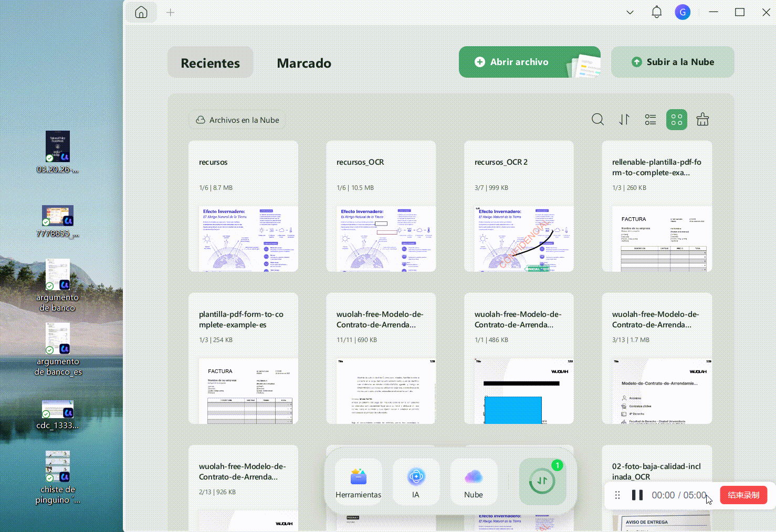Open the Home tab icon
The image size is (776, 532).
[x=141, y=12]
